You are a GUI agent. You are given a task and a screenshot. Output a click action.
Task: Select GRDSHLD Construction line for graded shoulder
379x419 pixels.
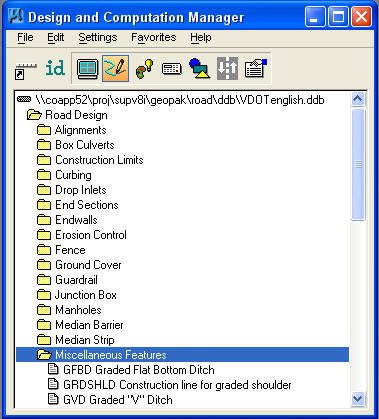coord(177,385)
